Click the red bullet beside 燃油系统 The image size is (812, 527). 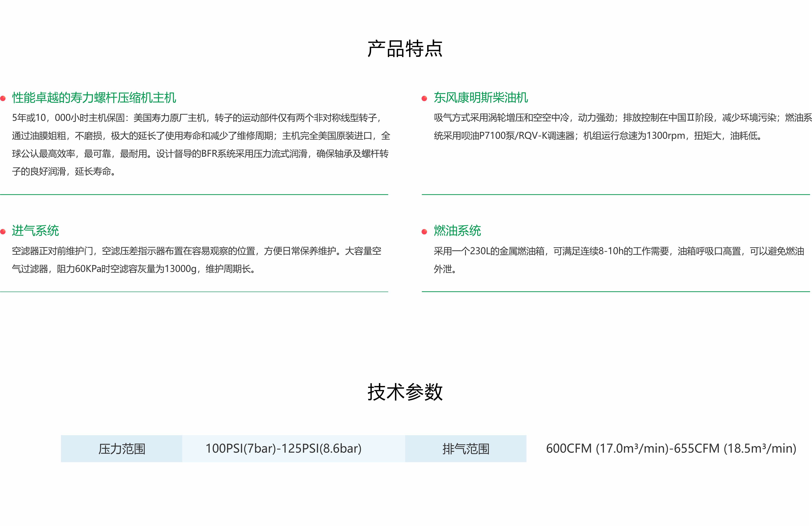coord(424,232)
